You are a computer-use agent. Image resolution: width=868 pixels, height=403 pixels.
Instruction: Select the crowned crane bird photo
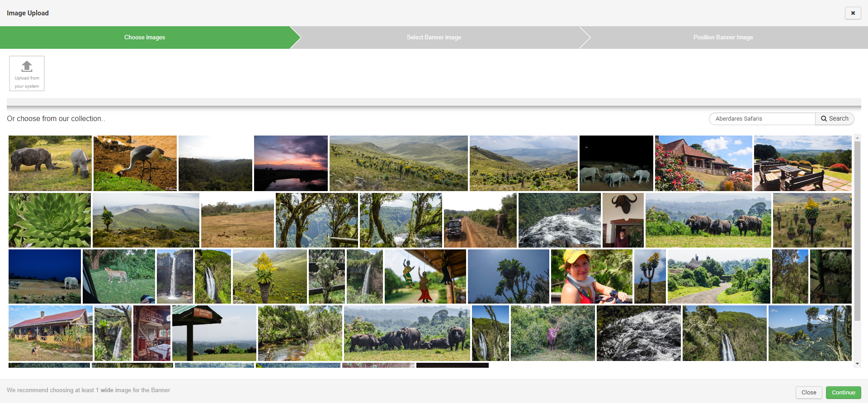[x=135, y=163]
